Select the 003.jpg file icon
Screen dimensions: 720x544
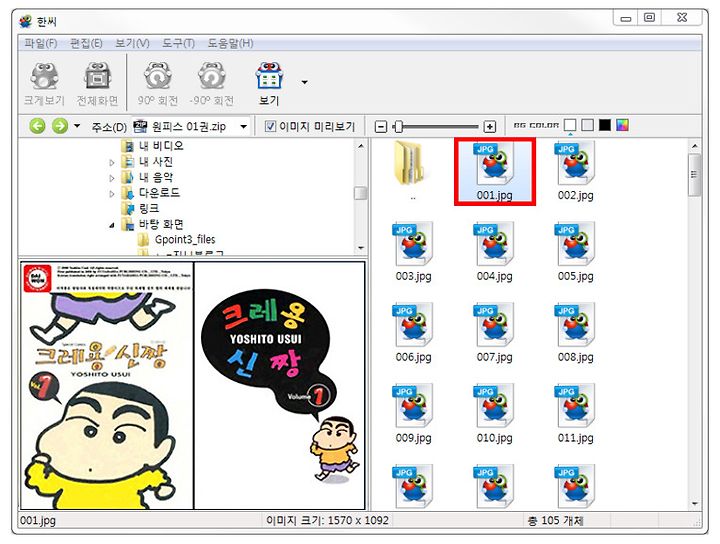[x=413, y=244]
